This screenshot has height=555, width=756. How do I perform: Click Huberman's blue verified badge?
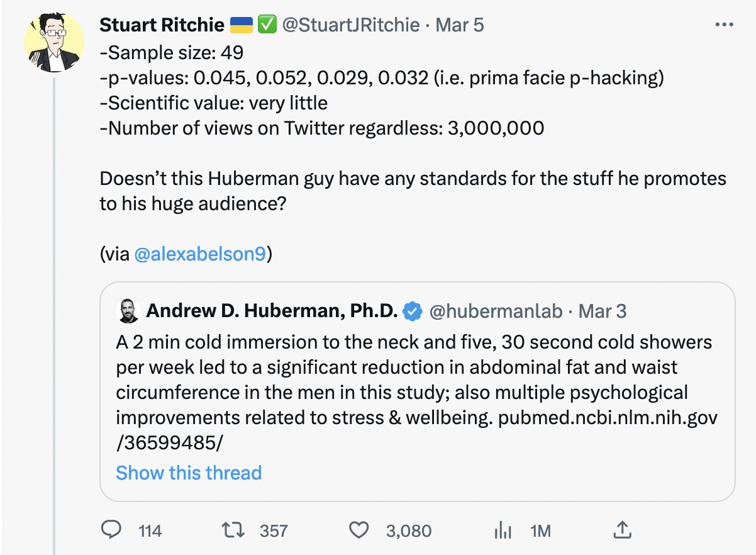pyautogui.click(x=412, y=311)
